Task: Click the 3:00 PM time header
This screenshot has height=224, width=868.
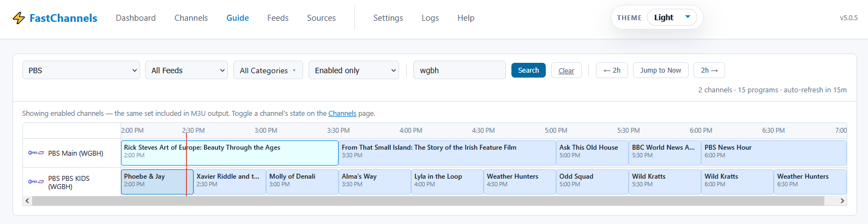Action: tap(266, 131)
